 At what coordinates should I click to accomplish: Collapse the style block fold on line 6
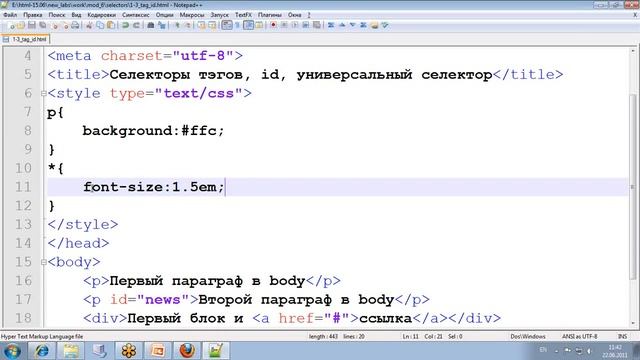(43, 93)
